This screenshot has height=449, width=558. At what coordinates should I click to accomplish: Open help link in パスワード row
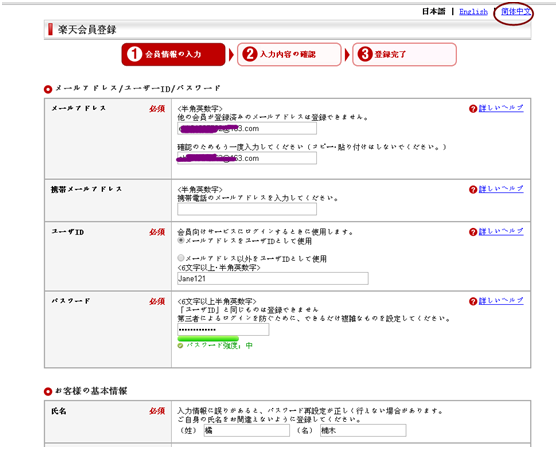click(501, 301)
